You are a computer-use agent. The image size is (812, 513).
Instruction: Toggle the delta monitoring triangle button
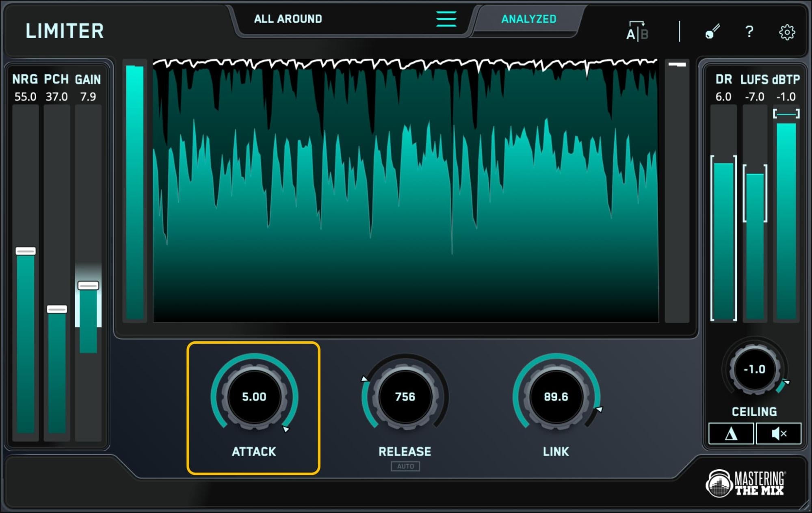731,433
